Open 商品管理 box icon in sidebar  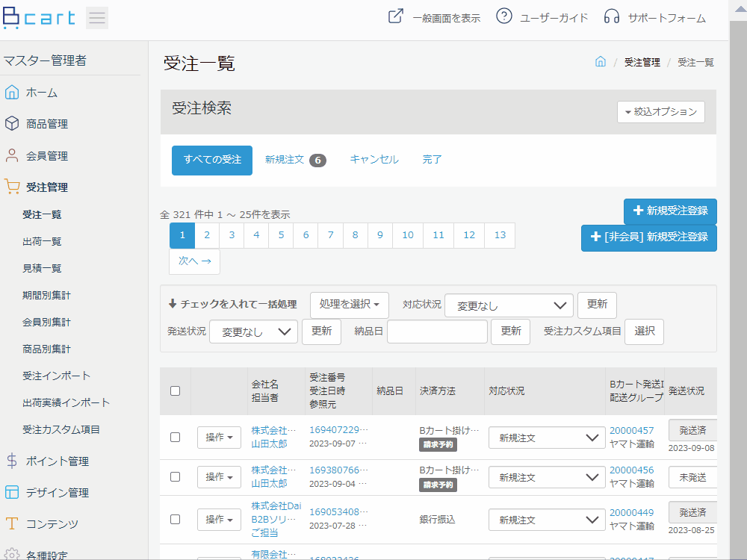coord(12,123)
